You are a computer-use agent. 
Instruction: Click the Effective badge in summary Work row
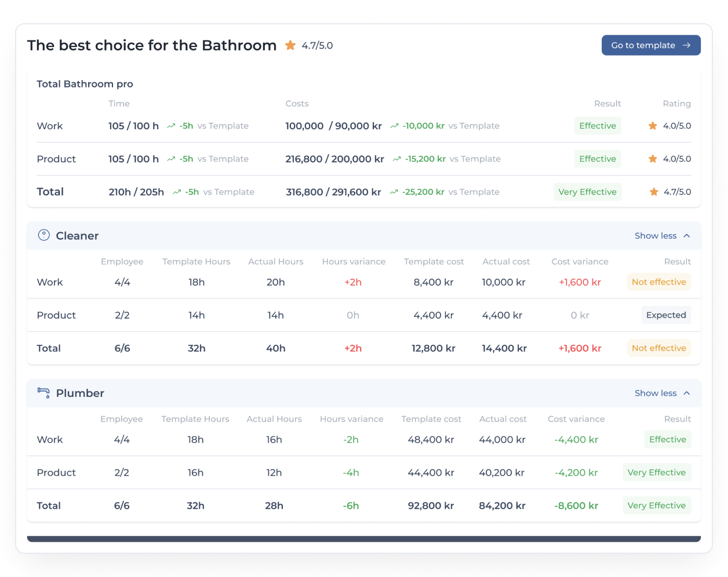tap(598, 126)
